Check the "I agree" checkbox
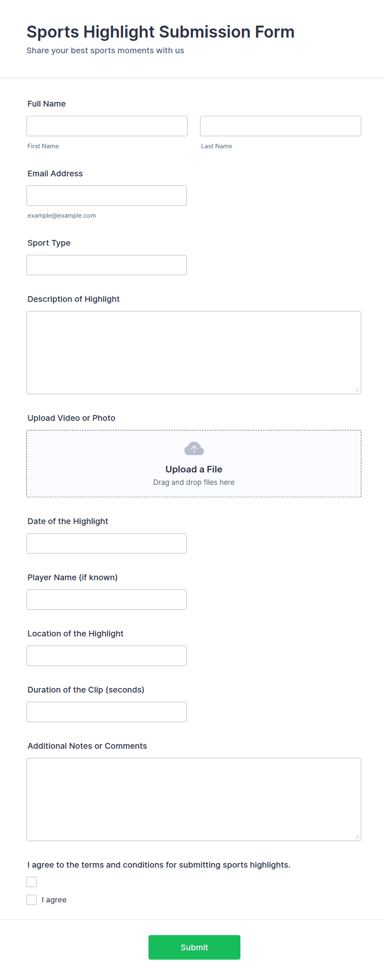This screenshot has width=384, height=980. tap(32, 900)
